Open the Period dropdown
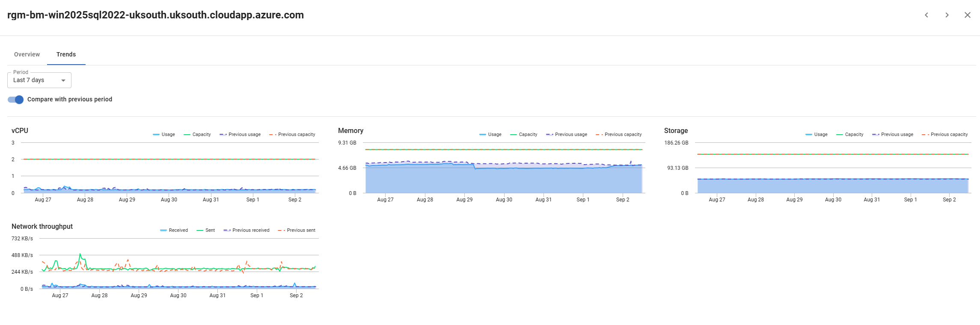The height and width of the screenshot is (325, 980). point(39,80)
